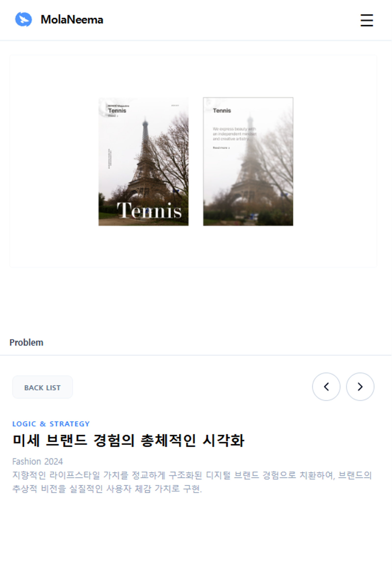Open the blurred right Tennis poster

[248, 162]
